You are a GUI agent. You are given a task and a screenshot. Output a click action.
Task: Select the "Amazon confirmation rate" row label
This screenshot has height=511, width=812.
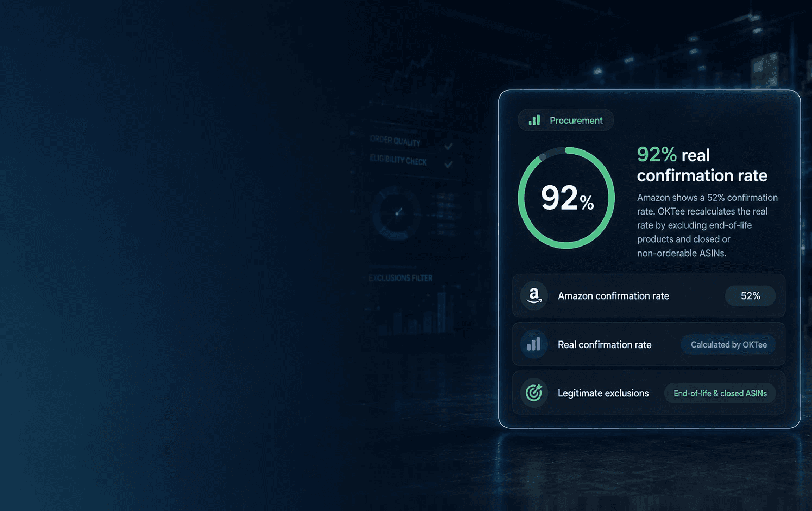tap(613, 296)
